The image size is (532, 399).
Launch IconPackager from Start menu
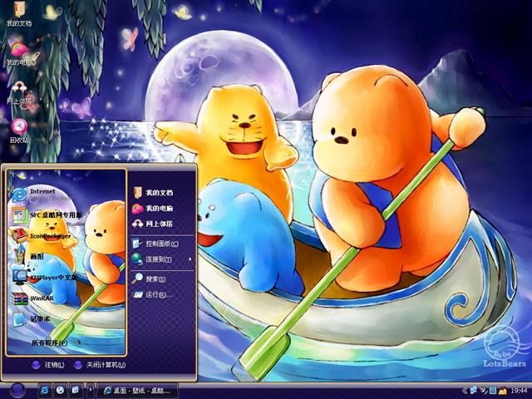pyautogui.click(x=41, y=235)
